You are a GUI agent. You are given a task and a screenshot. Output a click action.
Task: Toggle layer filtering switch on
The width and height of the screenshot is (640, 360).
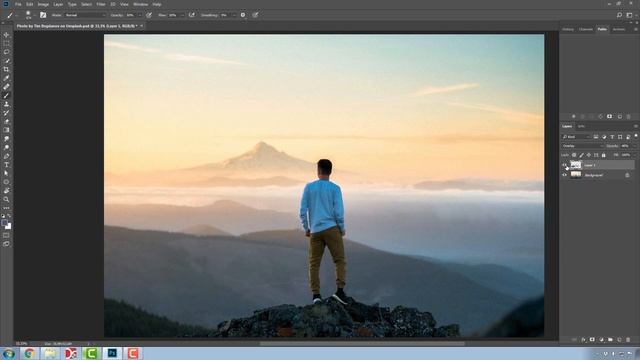[x=636, y=136]
